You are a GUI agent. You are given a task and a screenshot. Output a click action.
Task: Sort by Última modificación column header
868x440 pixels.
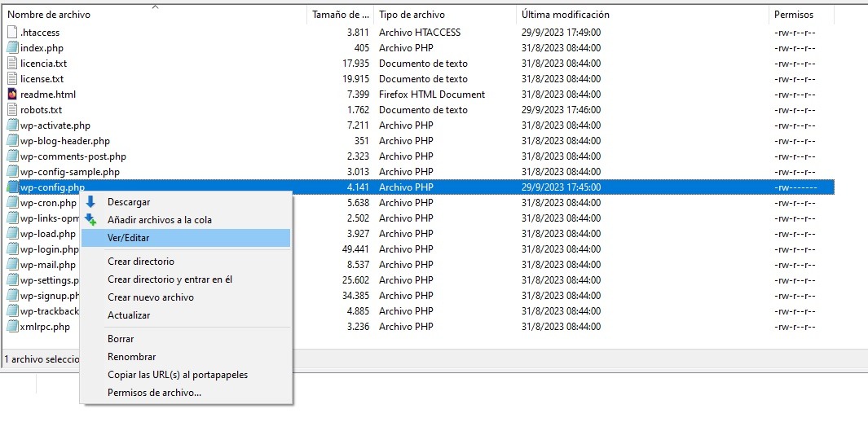click(566, 15)
